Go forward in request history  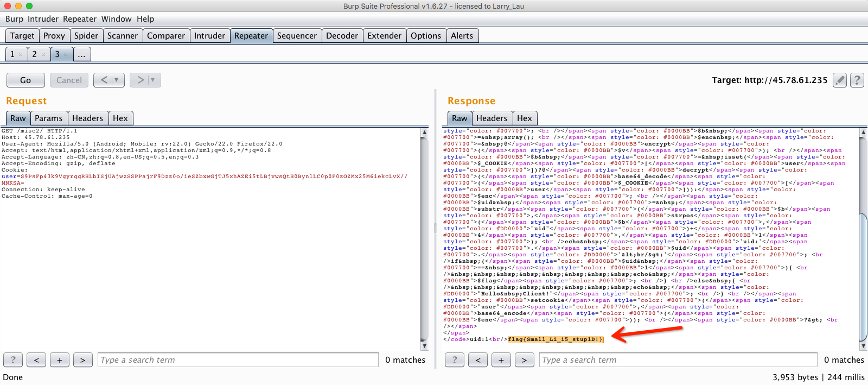click(141, 80)
